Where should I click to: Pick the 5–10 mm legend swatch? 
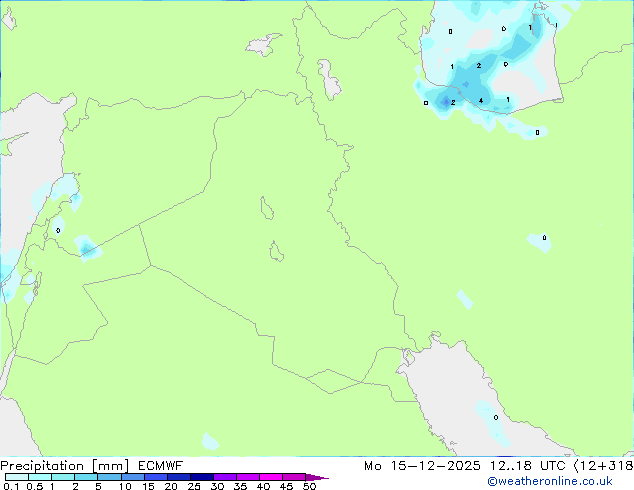(x=109, y=477)
